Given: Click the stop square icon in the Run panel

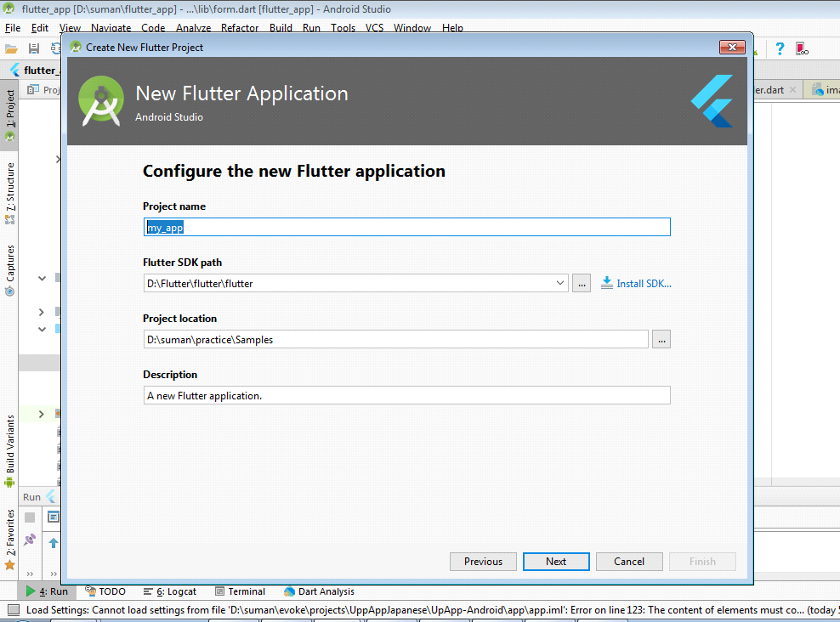Looking at the screenshot, I should pyautogui.click(x=30, y=517).
